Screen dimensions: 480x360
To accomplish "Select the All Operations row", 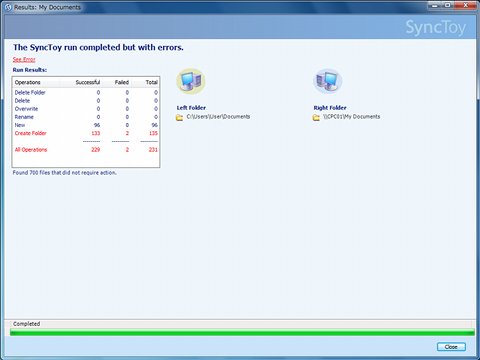I will tap(86, 150).
